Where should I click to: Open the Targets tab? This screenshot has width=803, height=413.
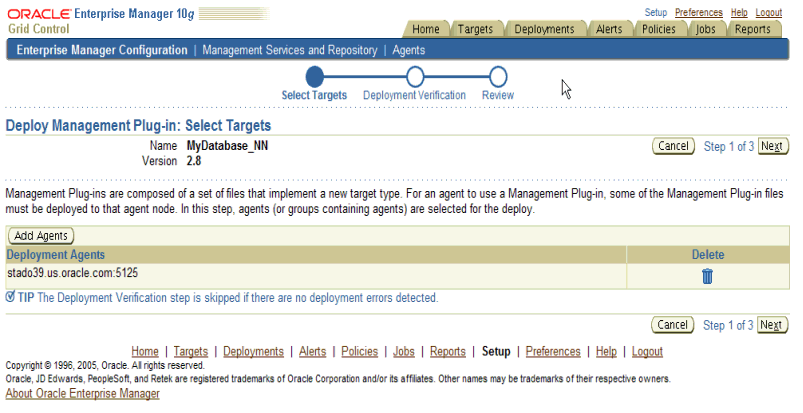coord(475,29)
